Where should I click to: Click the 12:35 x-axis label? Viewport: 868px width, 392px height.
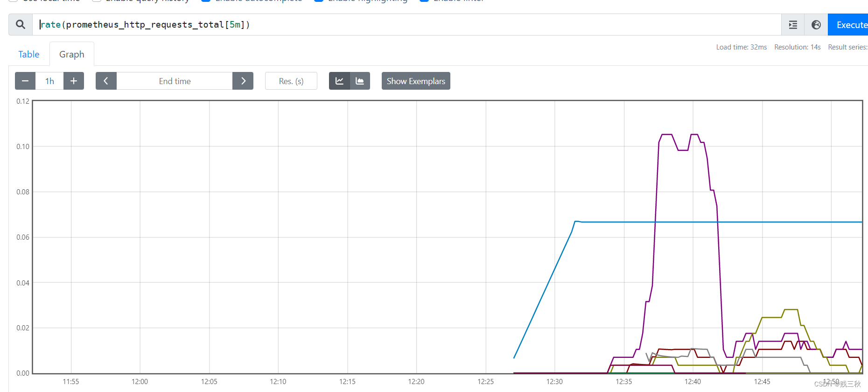click(x=624, y=382)
